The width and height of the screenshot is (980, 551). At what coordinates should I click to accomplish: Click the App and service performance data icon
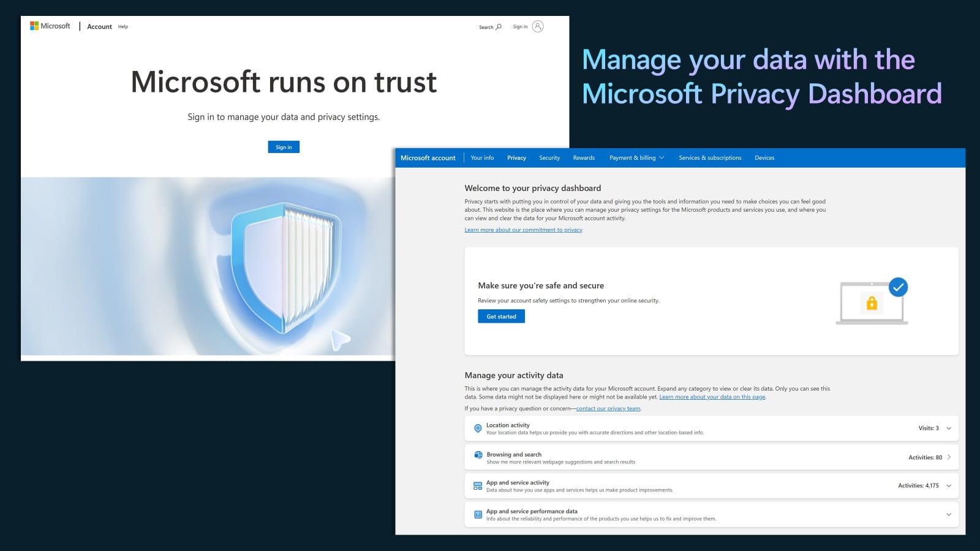point(478,515)
